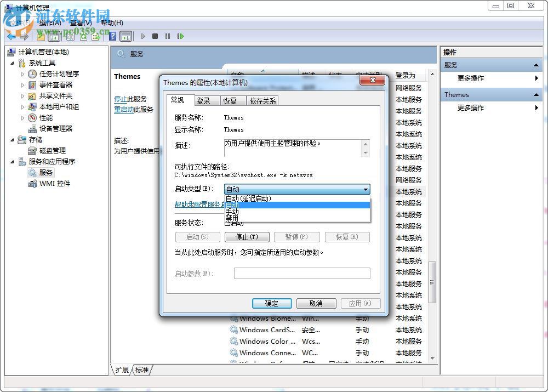Viewport: 548px width, 392px height.
Task: Click the back navigation arrow icon
Action: 11,36
